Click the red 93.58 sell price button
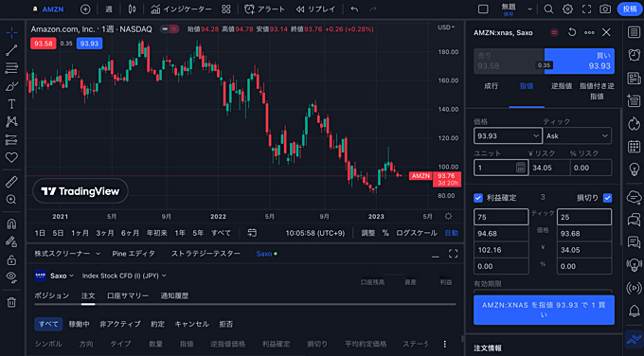This screenshot has width=644, height=356. pyautogui.click(x=44, y=44)
